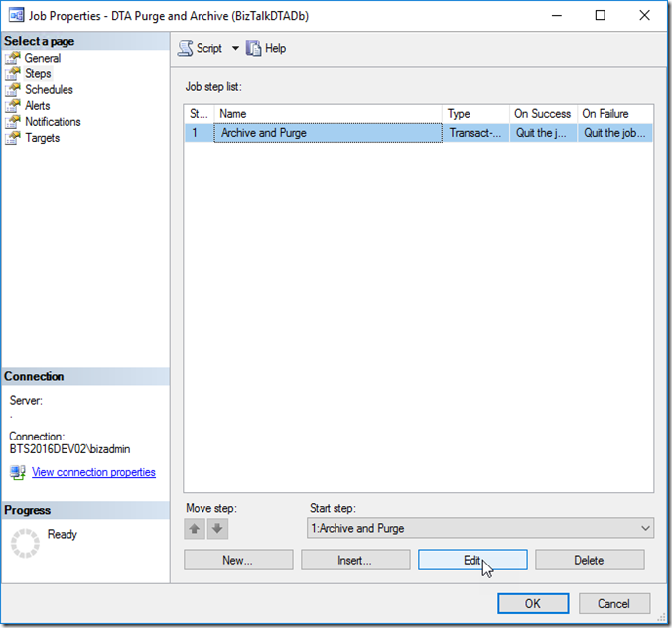Click the BTS2016DEV02\bizadmin connection text
Image resolution: width=672 pixels, height=628 pixels.
tap(69, 449)
